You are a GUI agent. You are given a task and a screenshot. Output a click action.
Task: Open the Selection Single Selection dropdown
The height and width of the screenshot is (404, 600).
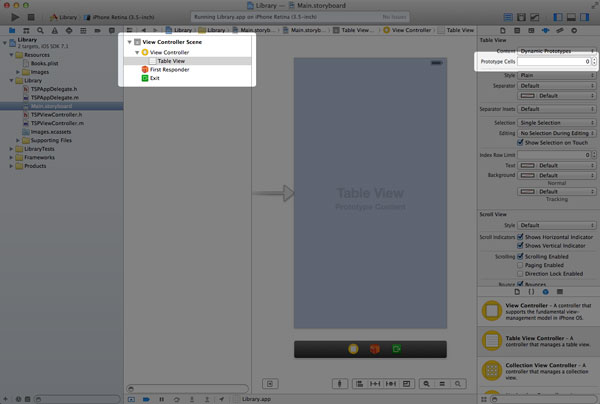point(557,123)
